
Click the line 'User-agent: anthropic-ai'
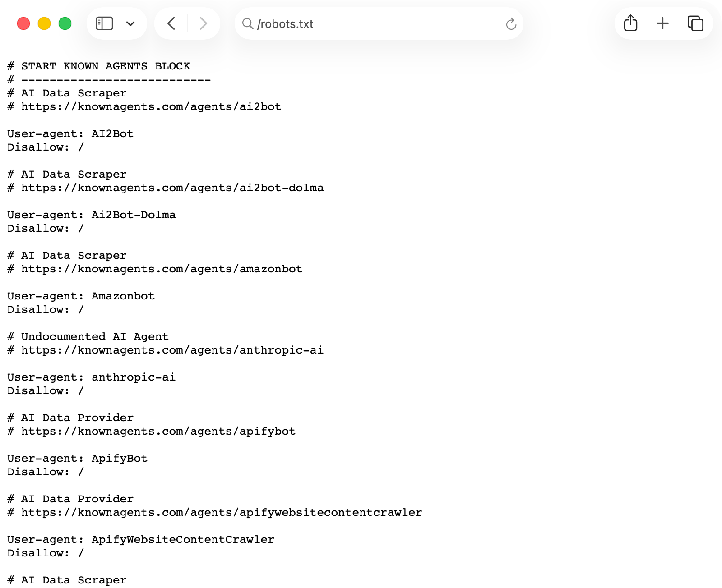[x=92, y=377]
